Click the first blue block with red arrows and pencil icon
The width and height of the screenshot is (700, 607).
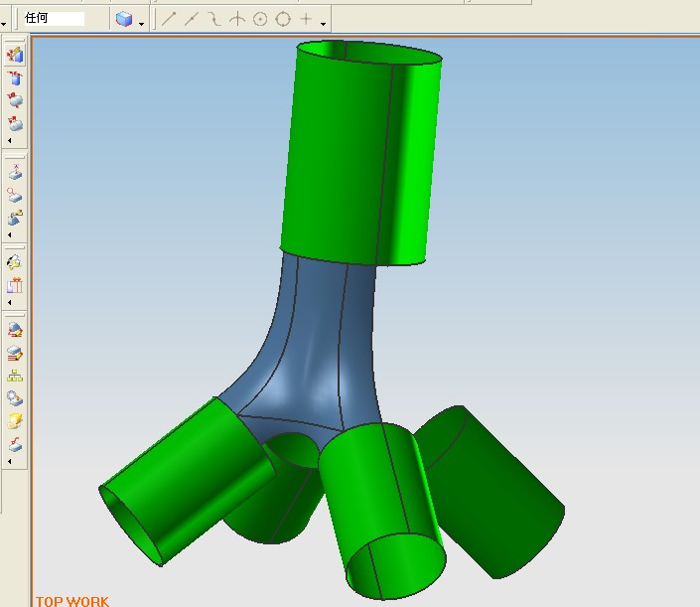point(15,55)
